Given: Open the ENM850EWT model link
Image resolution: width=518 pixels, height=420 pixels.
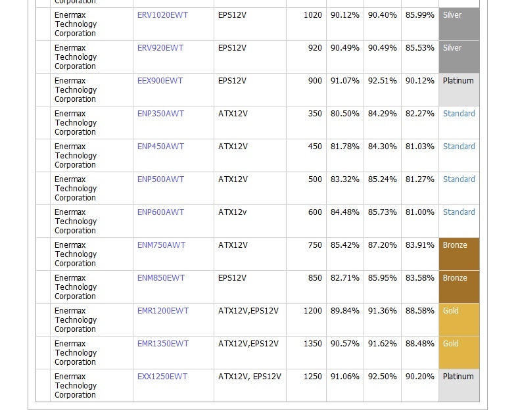Looking at the screenshot, I should [x=161, y=278].
